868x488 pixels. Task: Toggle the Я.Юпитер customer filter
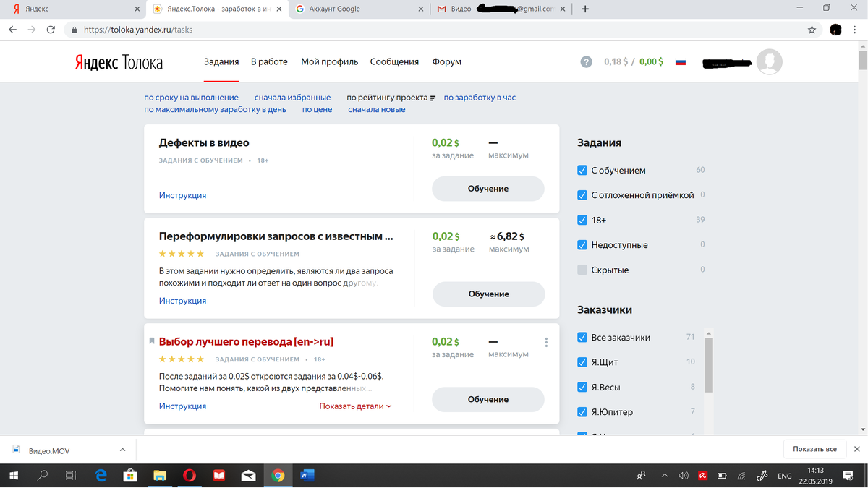click(582, 412)
